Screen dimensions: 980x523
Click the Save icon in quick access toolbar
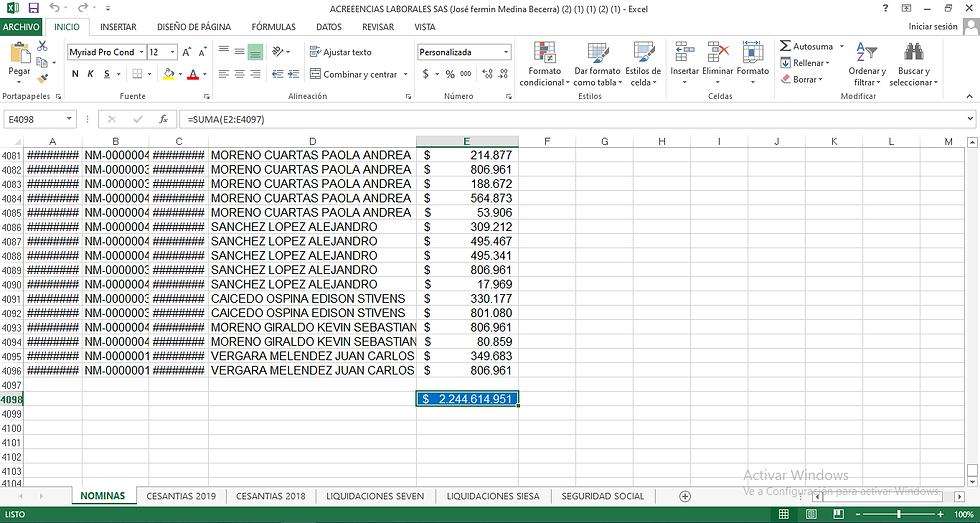[33, 9]
